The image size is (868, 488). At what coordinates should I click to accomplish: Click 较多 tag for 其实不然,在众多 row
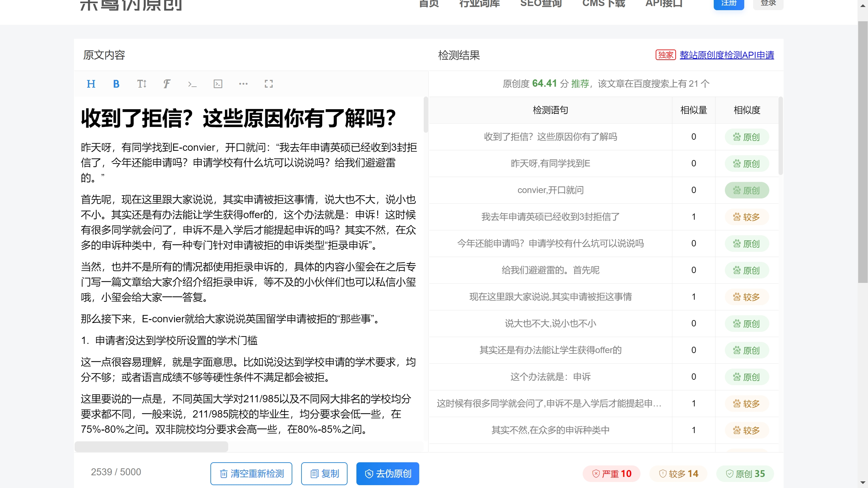(747, 430)
